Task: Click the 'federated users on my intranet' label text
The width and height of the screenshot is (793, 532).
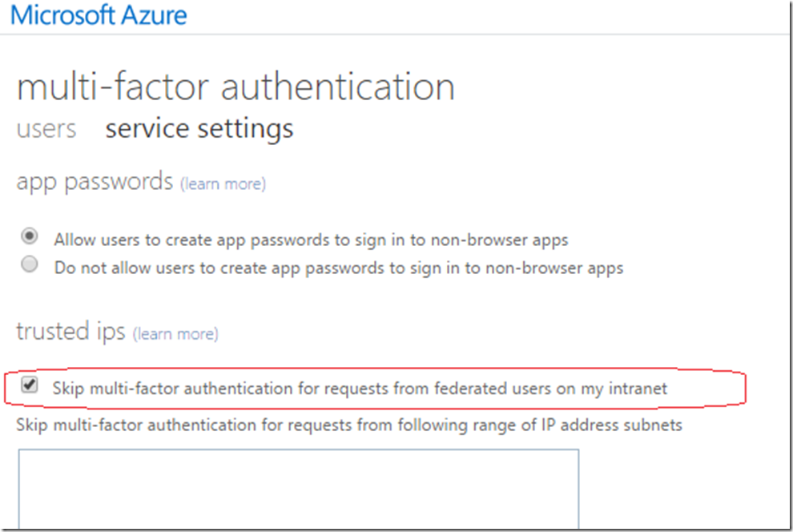Action: tap(551, 389)
